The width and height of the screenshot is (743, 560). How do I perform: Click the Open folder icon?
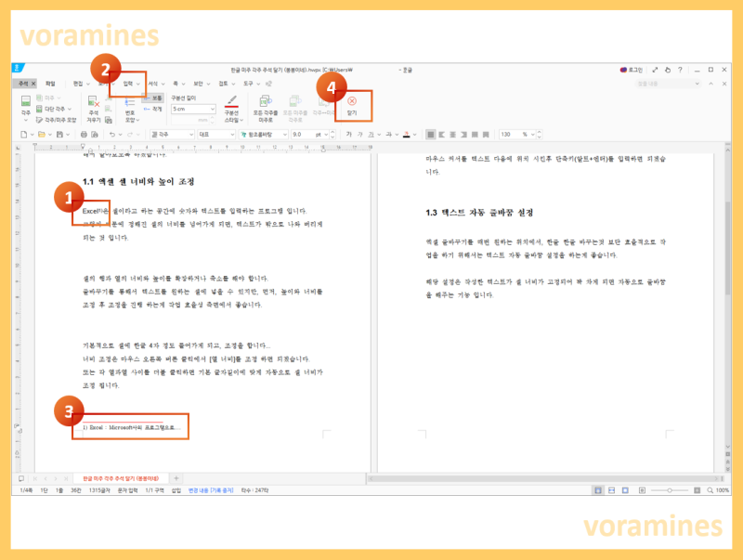(42, 135)
